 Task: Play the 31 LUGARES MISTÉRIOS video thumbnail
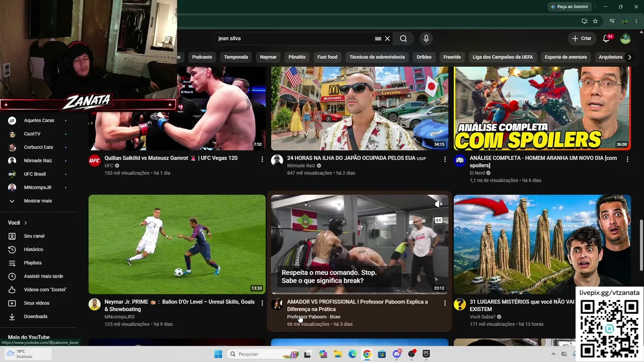click(542, 244)
